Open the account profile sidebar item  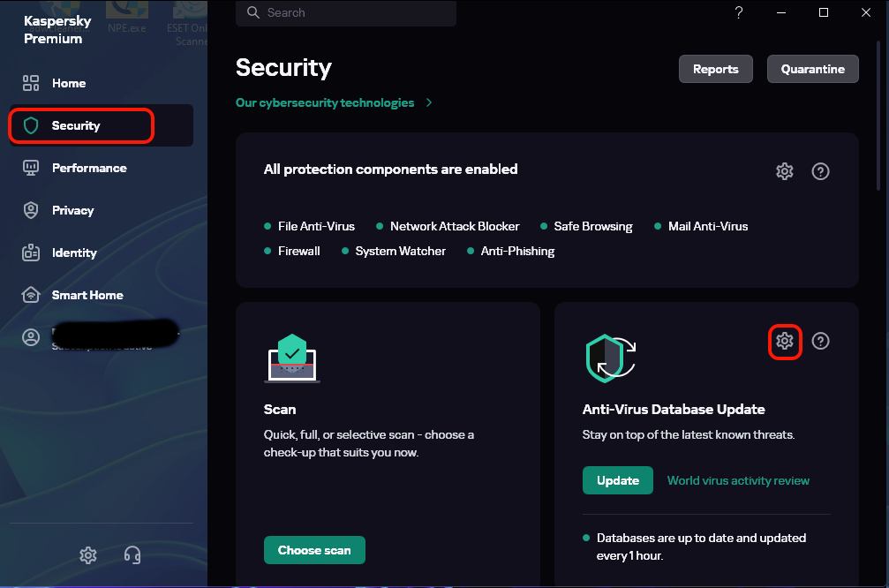[97, 337]
